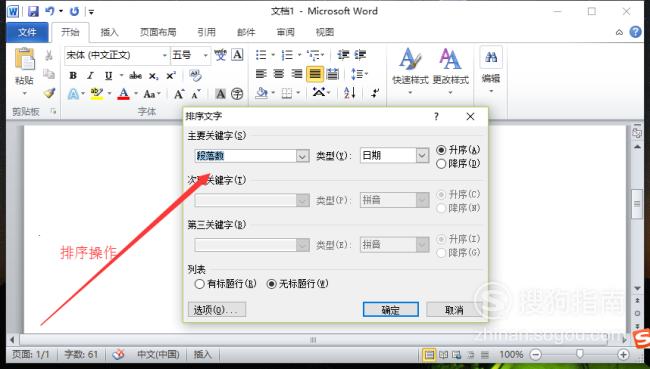This screenshot has width=650, height=369.
Task: Align text left
Action: point(261,74)
